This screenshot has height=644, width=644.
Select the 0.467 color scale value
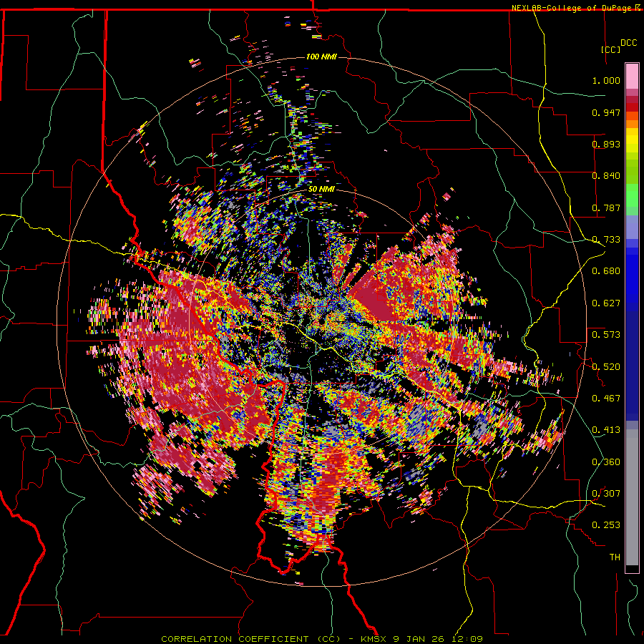[x=606, y=399]
